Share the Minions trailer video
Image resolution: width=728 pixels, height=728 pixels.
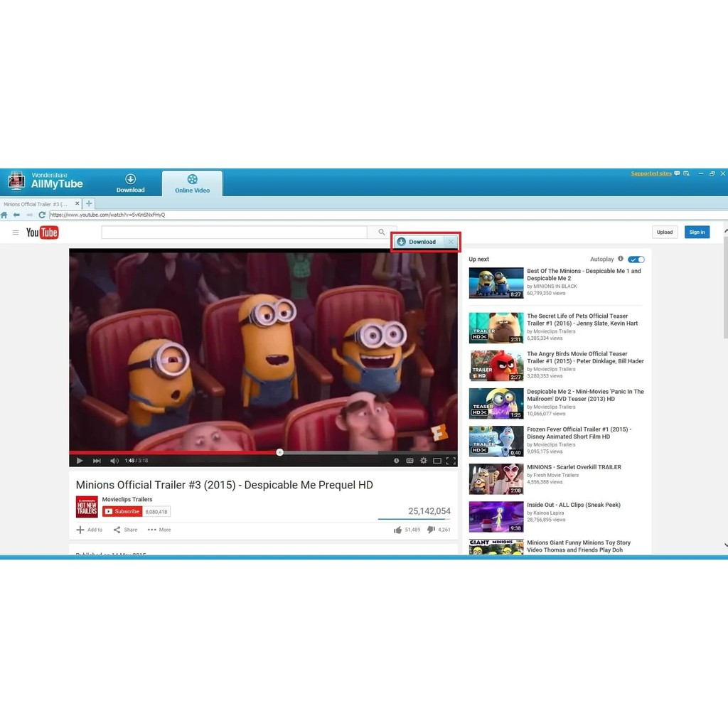[125, 530]
